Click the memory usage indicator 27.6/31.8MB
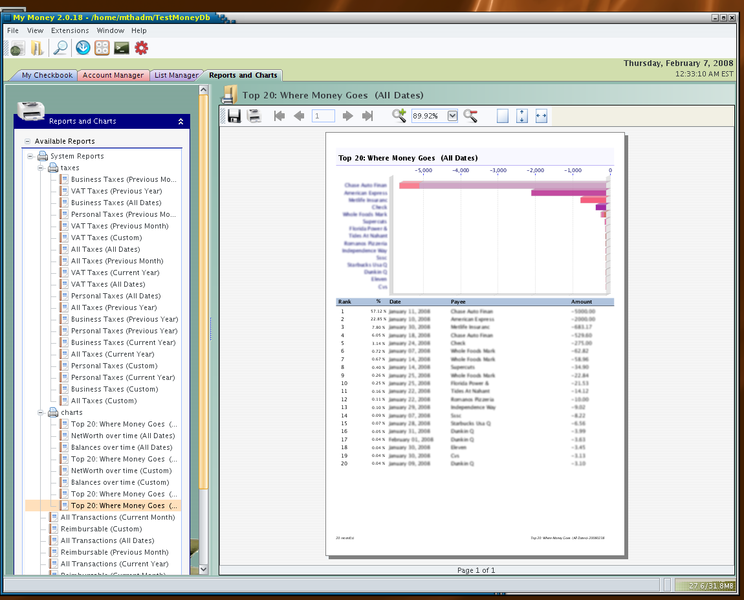Viewport: 744px width, 600px height. 707,585
